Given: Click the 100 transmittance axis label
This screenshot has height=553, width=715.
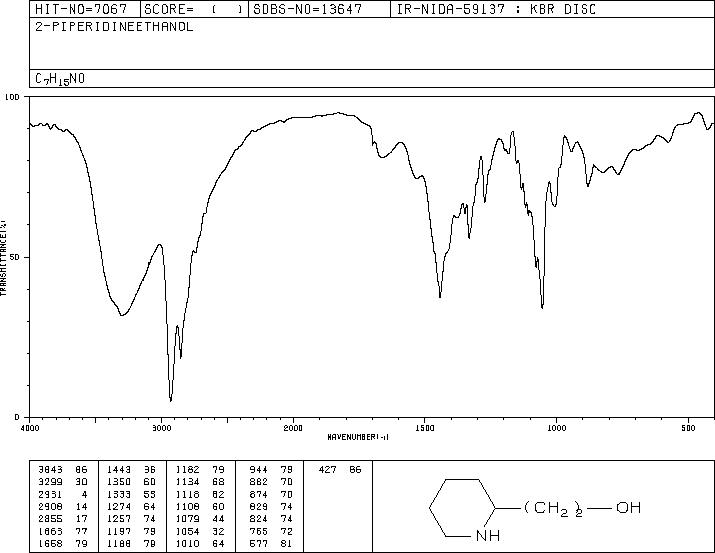Looking at the screenshot, I should (x=12, y=97).
